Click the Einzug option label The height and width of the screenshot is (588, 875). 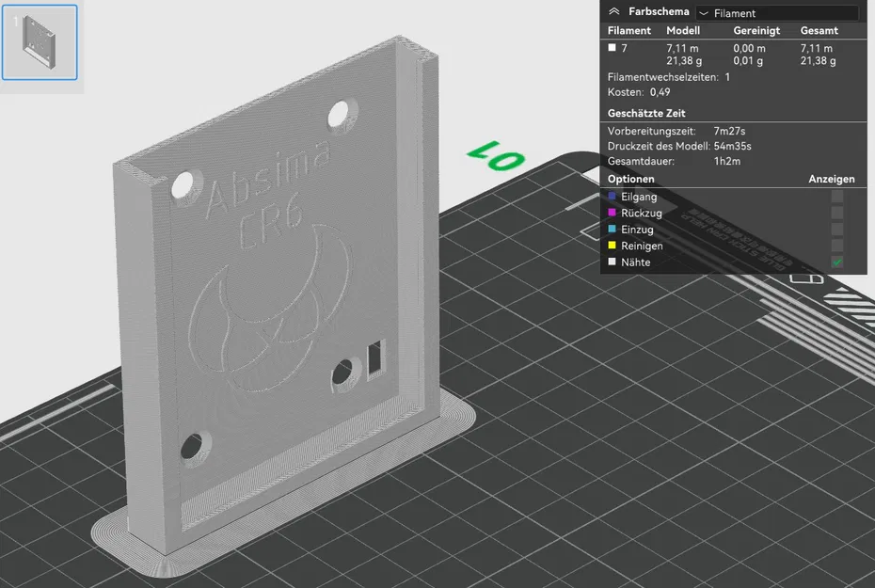637,230
